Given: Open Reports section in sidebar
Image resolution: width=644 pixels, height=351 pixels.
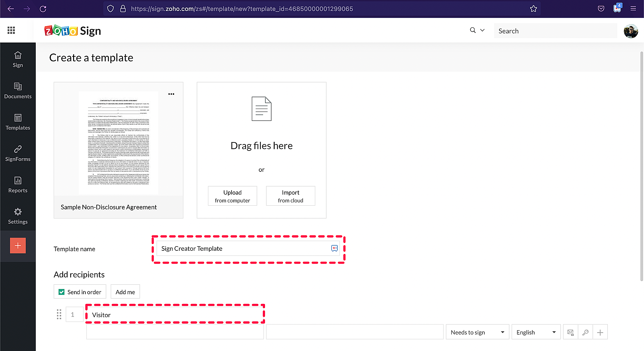Looking at the screenshot, I should pos(18,185).
